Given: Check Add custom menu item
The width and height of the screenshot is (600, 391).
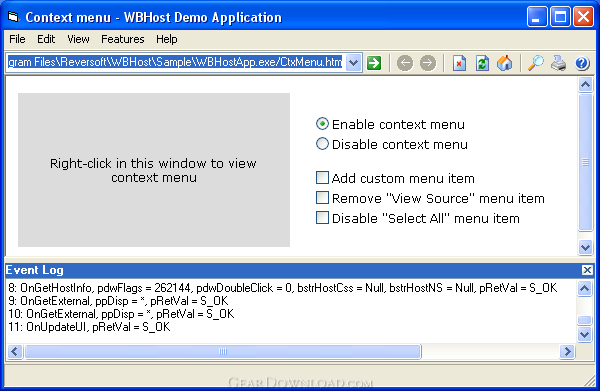Looking at the screenshot, I should (322, 178).
